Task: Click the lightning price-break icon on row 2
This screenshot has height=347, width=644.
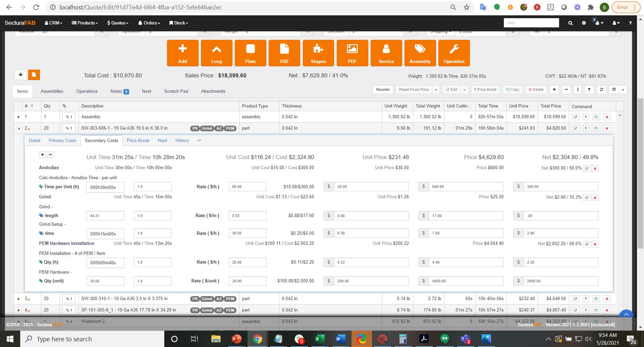Action: point(586,128)
